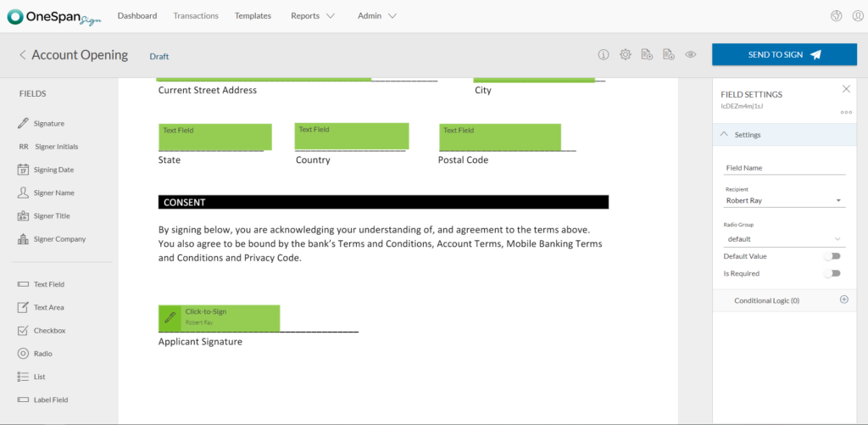This screenshot has width=868, height=425.
Task: Add a Signer Initials field
Action: 55,147
